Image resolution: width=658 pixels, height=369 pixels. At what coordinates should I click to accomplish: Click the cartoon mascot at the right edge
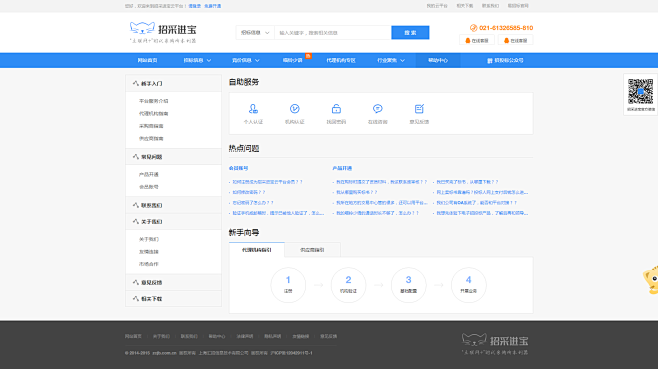click(x=651, y=280)
